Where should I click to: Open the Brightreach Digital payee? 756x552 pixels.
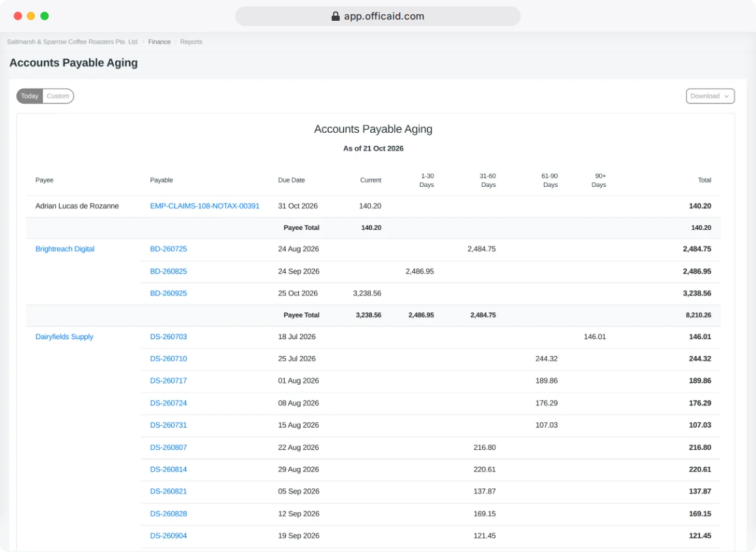coord(64,249)
